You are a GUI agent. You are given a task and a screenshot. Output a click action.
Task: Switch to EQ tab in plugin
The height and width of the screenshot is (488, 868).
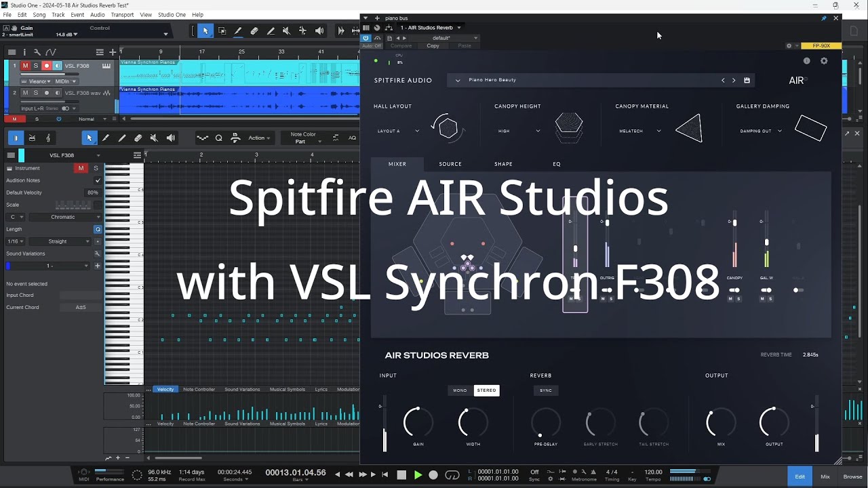coord(557,164)
